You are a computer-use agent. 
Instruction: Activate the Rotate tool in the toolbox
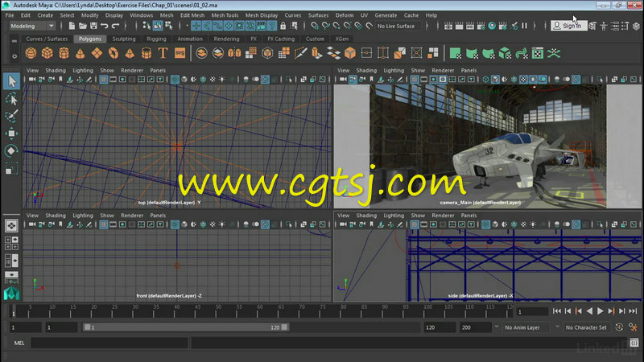coord(11,150)
